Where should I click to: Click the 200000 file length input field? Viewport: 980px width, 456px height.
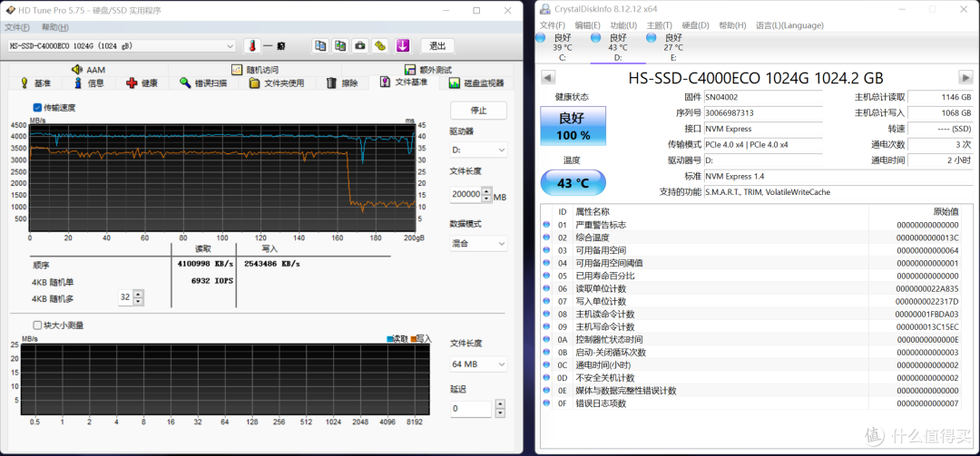click(x=465, y=194)
